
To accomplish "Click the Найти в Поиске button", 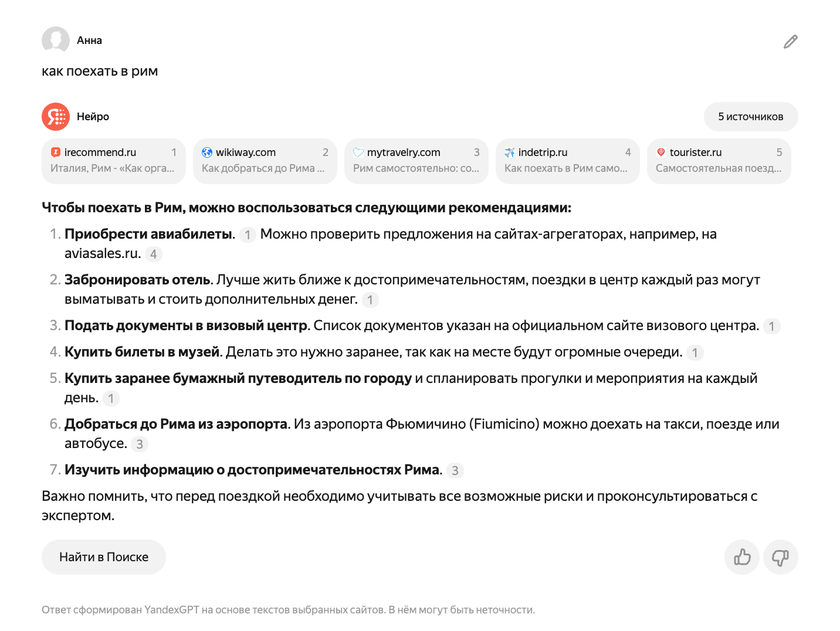I will point(103,557).
